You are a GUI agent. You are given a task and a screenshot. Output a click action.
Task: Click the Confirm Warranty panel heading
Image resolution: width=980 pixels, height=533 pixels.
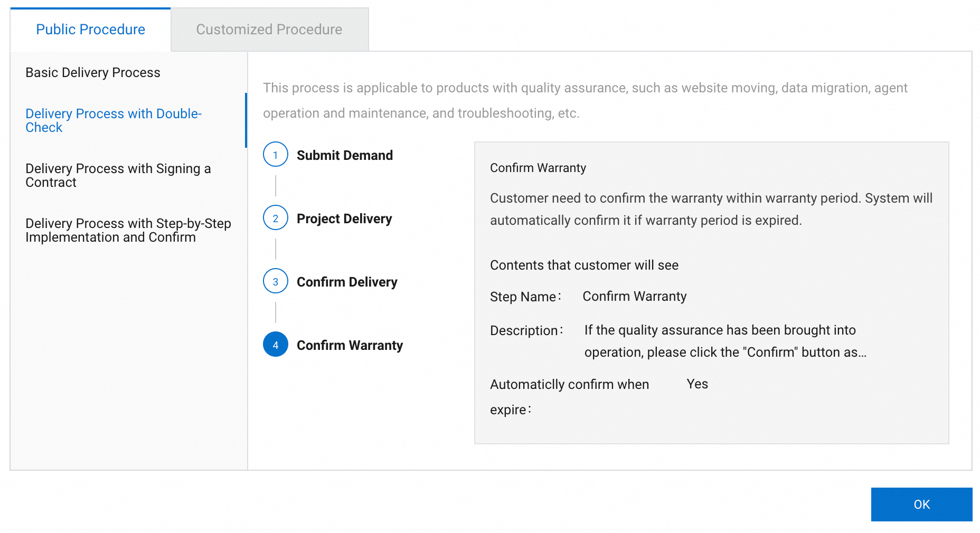[538, 168]
